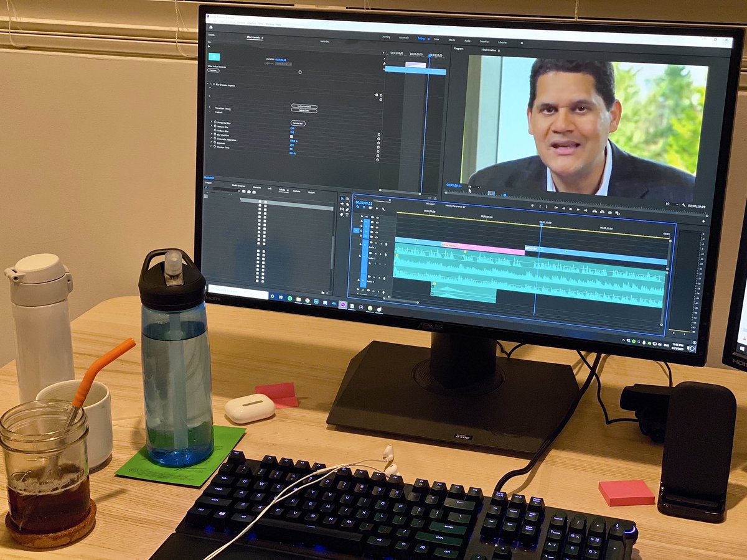Screen dimensions: 747x560
Task: Click Add Marker in Program monitor
Action: tap(533, 205)
